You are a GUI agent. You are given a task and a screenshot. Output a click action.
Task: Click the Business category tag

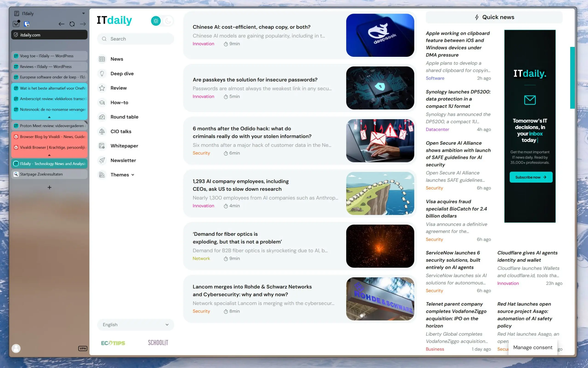tap(435, 349)
